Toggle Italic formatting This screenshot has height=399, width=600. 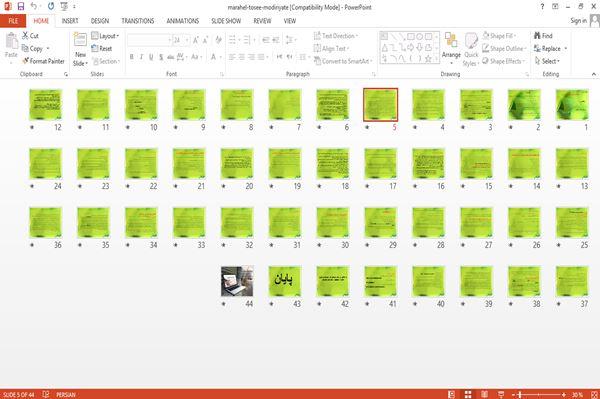point(141,57)
